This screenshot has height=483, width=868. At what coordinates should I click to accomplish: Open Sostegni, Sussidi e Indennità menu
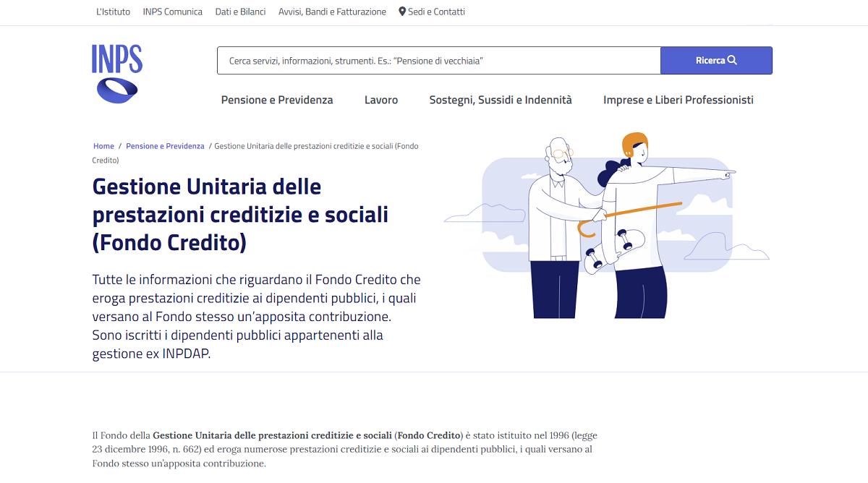[x=501, y=100]
